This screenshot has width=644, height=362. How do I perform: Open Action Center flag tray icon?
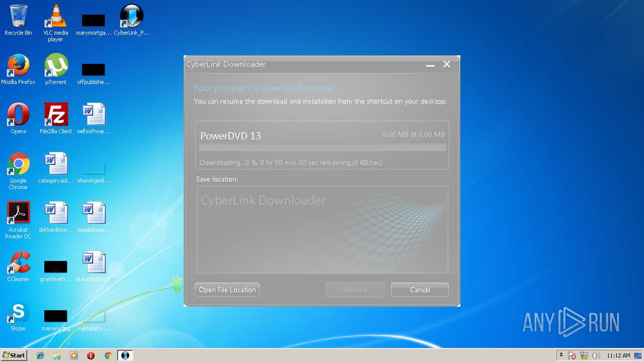[x=572, y=355]
